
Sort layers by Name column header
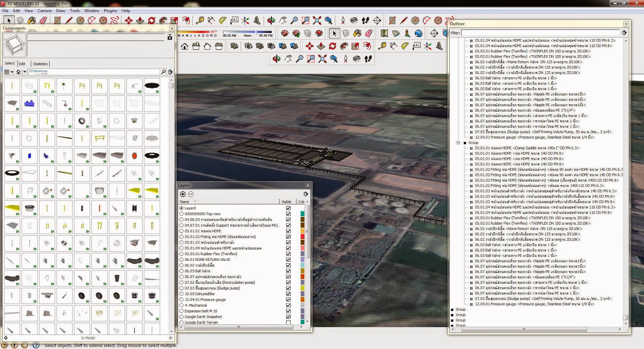click(x=229, y=201)
